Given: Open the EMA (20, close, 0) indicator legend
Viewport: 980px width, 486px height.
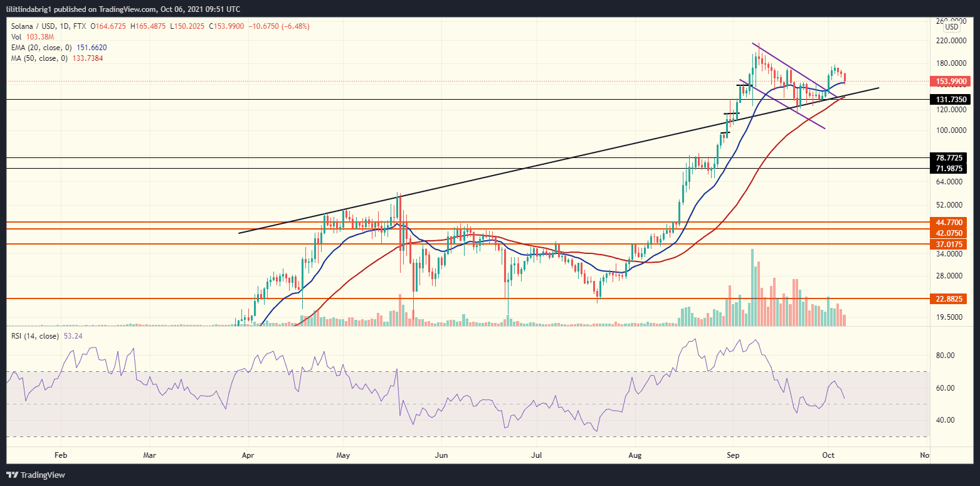Looking at the screenshot, I should coord(41,47).
